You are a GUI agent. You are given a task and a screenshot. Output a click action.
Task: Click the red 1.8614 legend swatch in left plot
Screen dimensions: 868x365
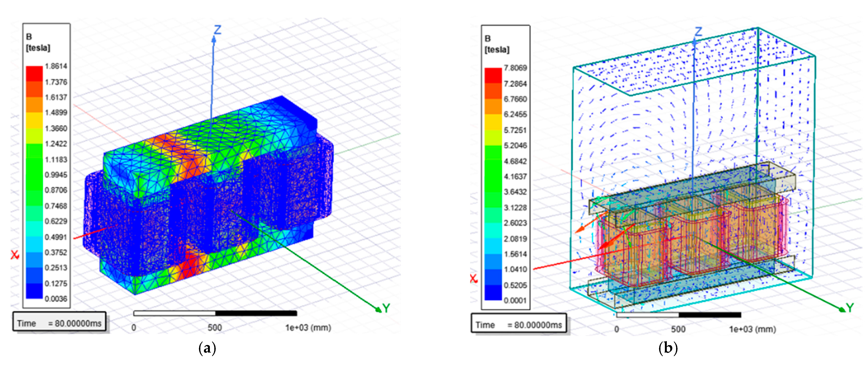(34, 74)
